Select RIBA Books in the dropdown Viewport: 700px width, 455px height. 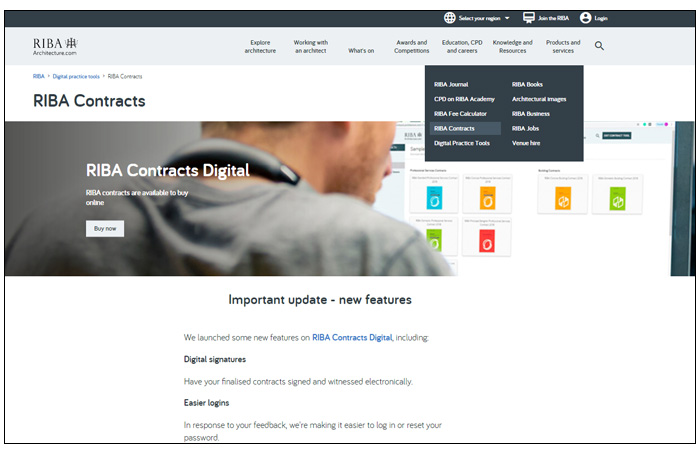[527, 84]
